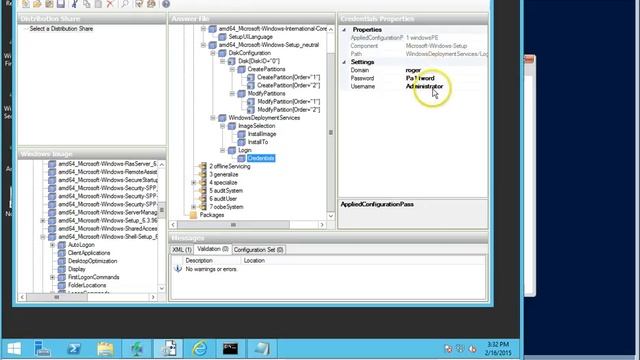Open Internet Explorer from the taskbar
The image size is (640, 360).
199,349
